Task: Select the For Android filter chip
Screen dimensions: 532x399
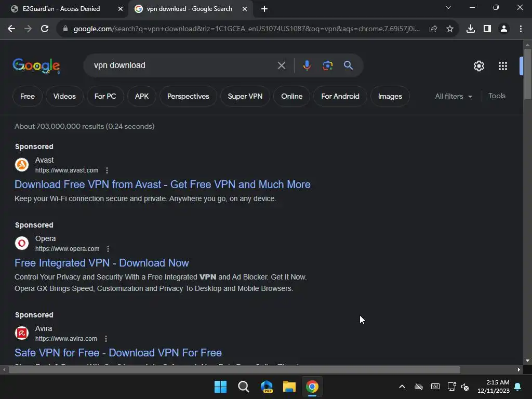Action: click(x=340, y=96)
